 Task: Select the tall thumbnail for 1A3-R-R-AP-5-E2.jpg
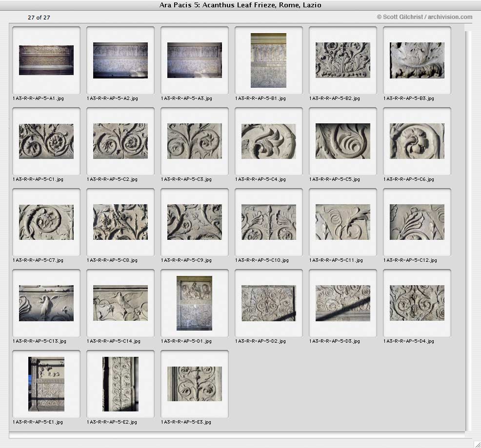coord(120,384)
